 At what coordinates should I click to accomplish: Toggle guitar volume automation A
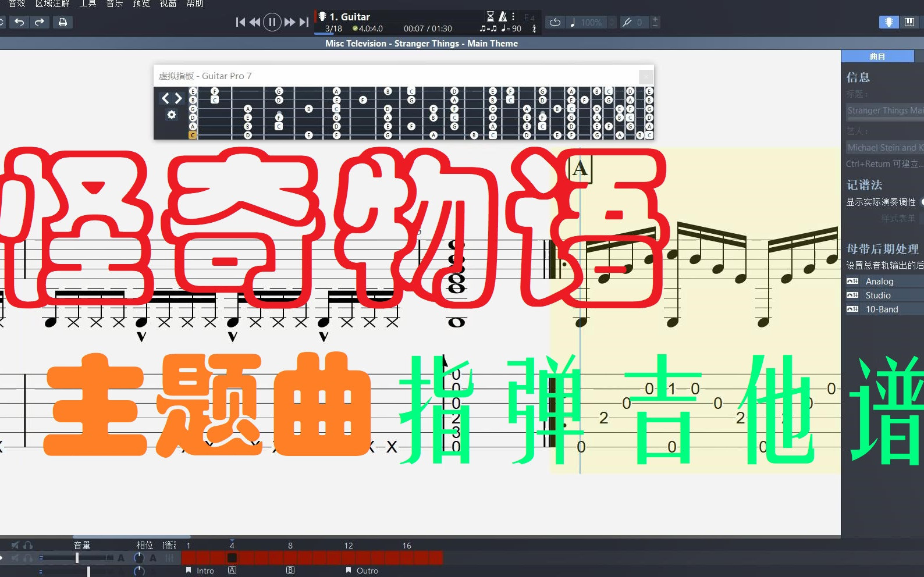click(x=121, y=558)
